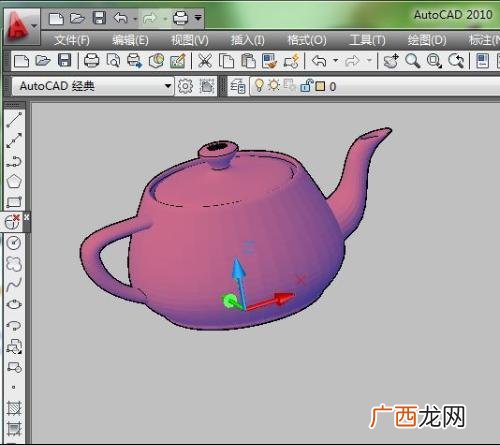The height and width of the screenshot is (445, 500).
Task: Click Plot printer icon in Standard toolbar
Action: (91, 61)
